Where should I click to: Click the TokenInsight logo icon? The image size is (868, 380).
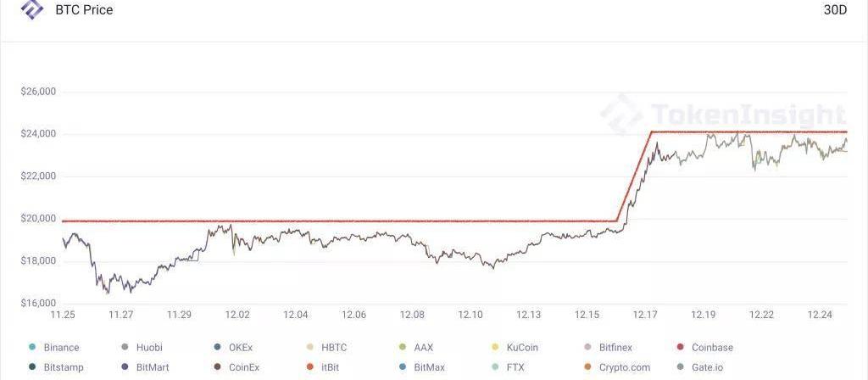coord(32,9)
